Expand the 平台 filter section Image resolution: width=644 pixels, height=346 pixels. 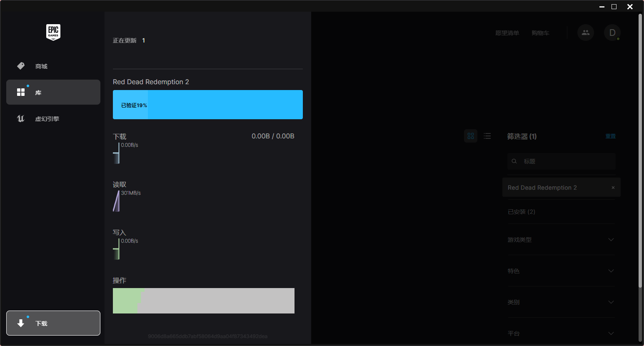click(611, 333)
